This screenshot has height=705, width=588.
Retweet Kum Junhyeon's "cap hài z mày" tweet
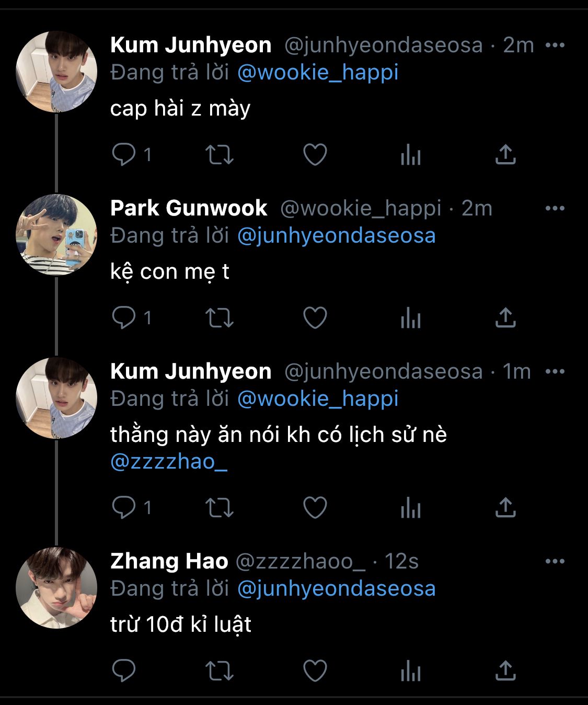(x=219, y=155)
